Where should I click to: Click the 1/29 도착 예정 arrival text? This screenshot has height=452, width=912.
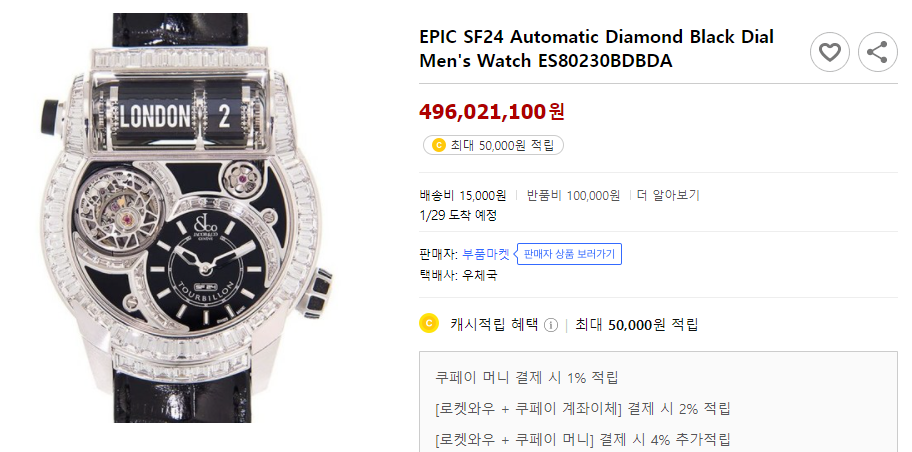458,215
